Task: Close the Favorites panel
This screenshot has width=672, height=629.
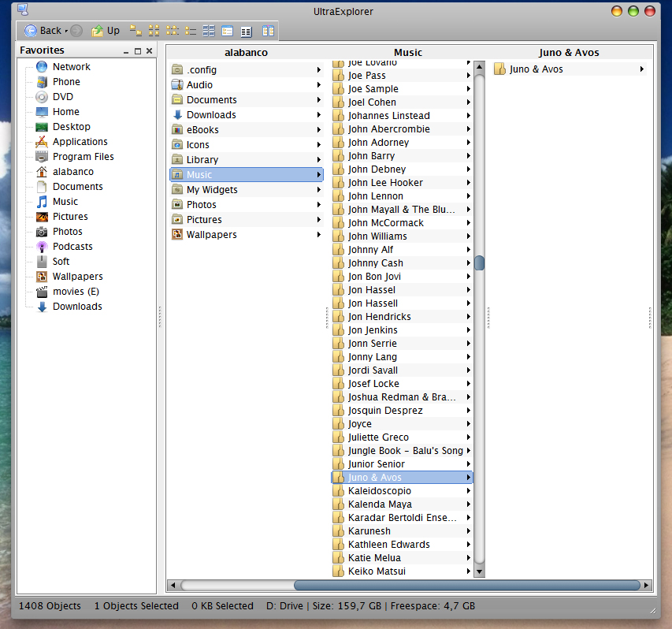Action: [150, 51]
